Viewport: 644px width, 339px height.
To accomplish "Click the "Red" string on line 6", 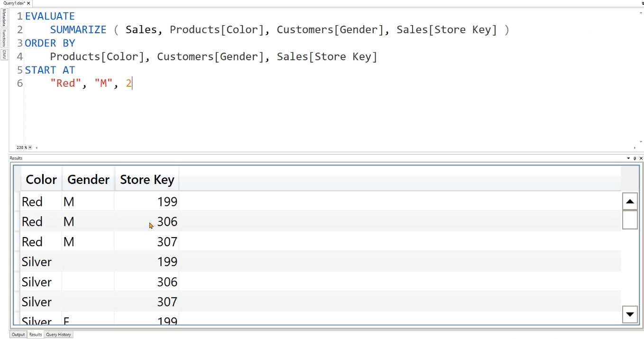I will tap(65, 83).
